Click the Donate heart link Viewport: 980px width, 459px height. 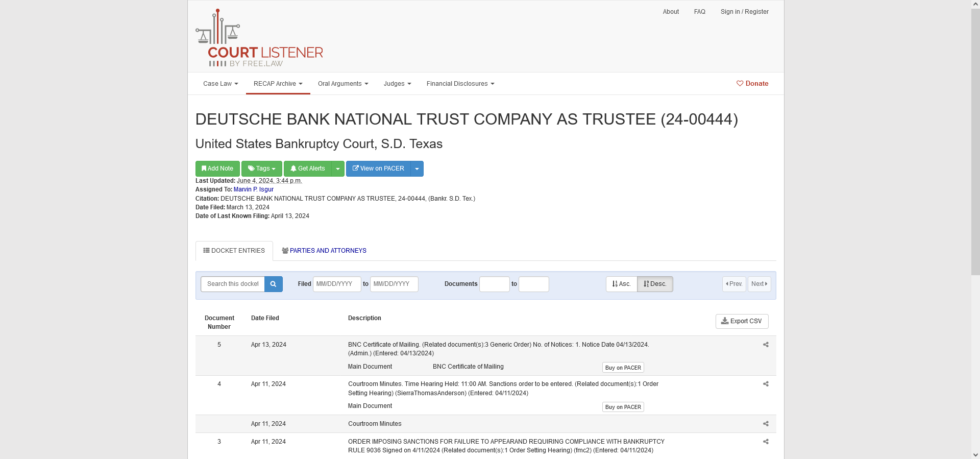(752, 84)
